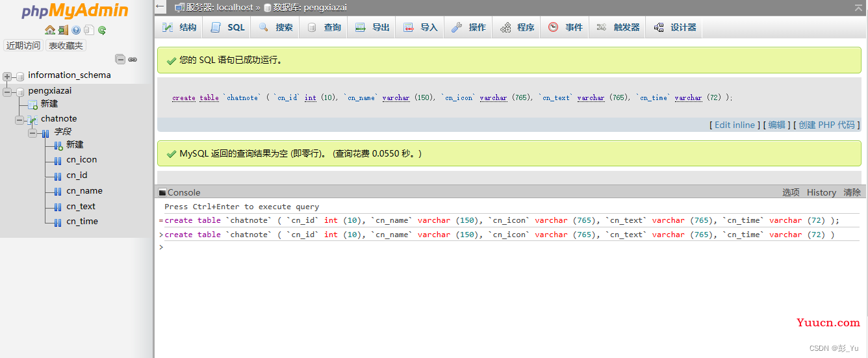Click the 编辑 edit link
The width and height of the screenshot is (868, 358).
pyautogui.click(x=777, y=125)
